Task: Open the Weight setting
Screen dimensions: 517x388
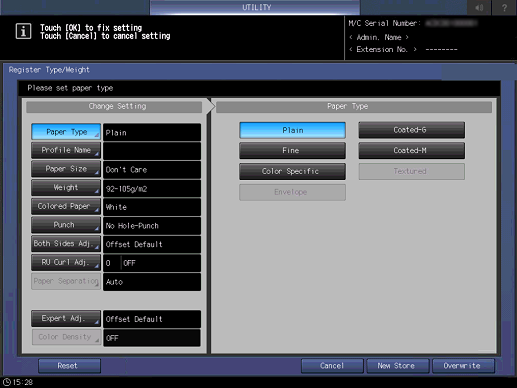Action: tap(66, 188)
